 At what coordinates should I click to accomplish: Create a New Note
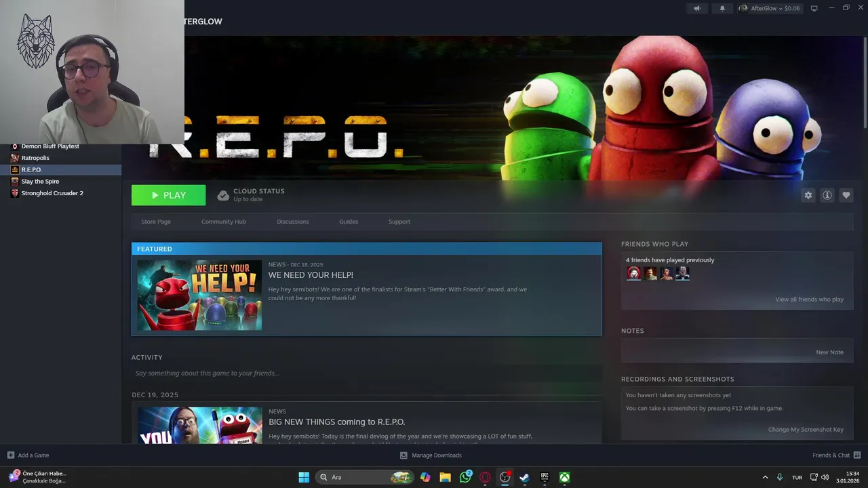(x=829, y=352)
